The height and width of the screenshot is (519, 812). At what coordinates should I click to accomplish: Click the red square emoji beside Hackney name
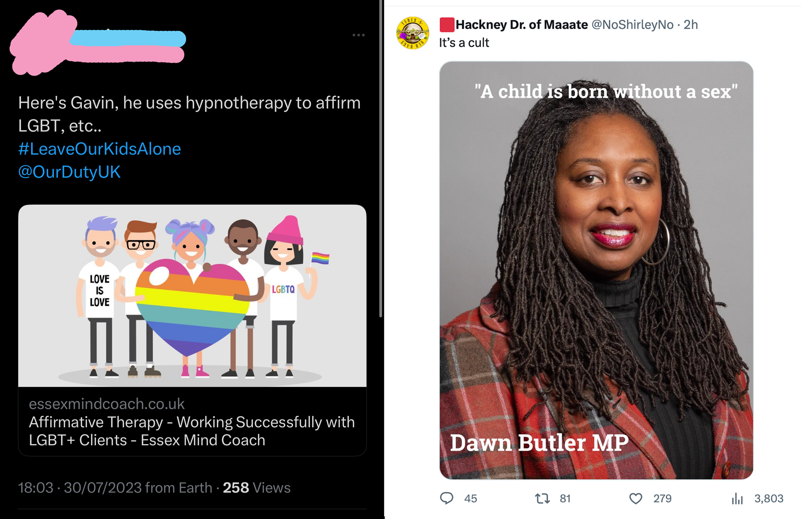[x=446, y=25]
